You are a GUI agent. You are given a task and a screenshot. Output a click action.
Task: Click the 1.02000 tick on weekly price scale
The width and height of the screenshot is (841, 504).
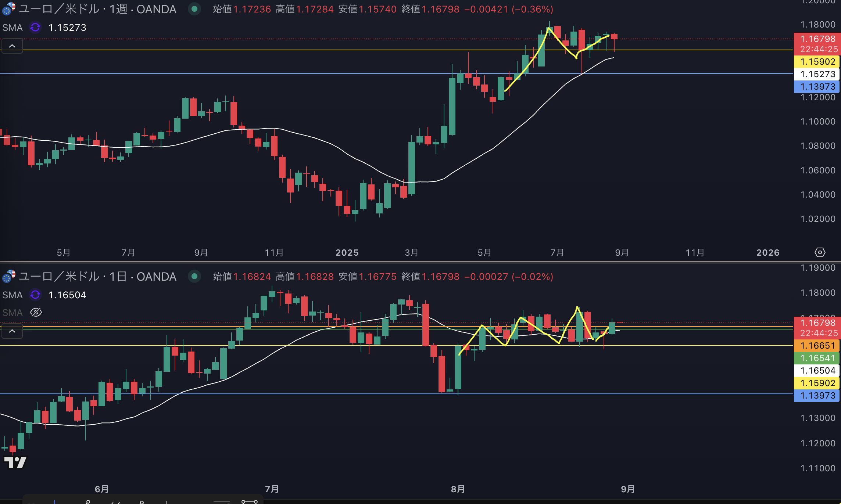(x=818, y=219)
